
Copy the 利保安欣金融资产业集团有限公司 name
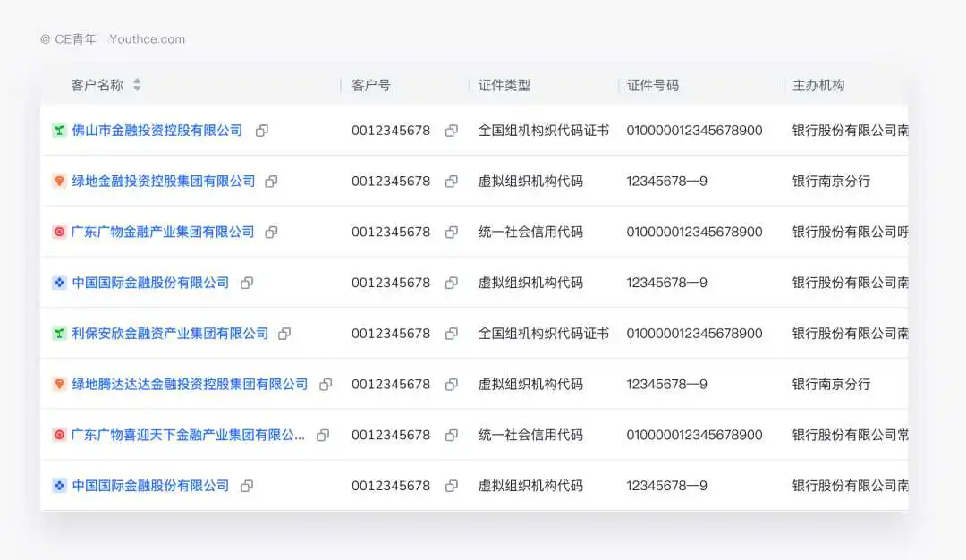tap(284, 334)
